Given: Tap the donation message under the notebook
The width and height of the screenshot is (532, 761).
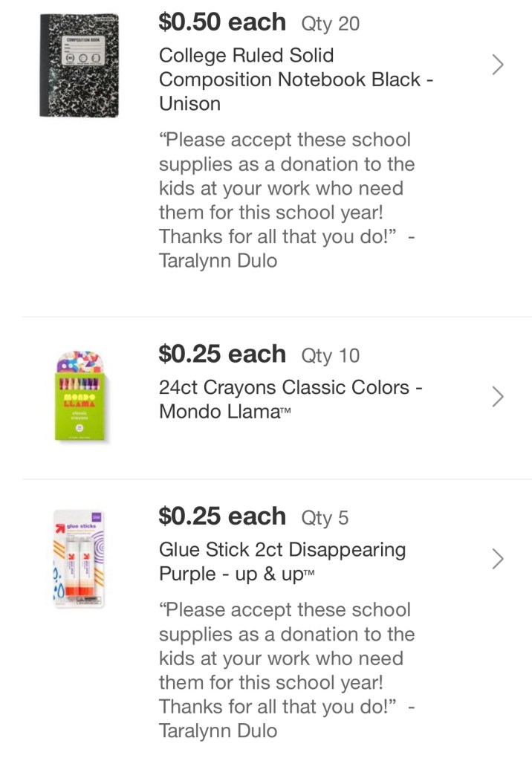Looking at the screenshot, I should pos(286,188).
